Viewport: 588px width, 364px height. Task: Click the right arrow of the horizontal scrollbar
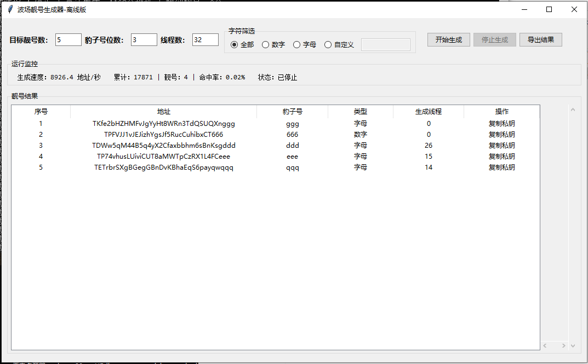click(x=563, y=345)
